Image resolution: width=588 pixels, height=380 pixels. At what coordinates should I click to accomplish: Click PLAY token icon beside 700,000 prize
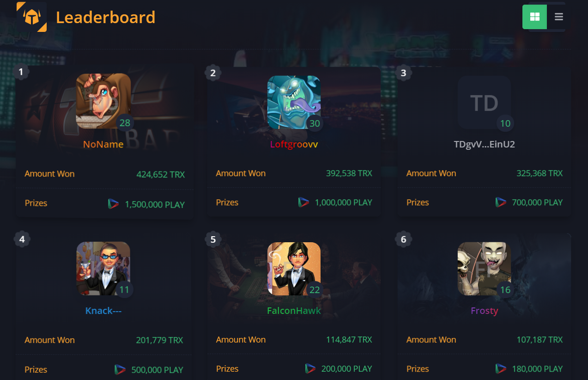pyautogui.click(x=501, y=202)
